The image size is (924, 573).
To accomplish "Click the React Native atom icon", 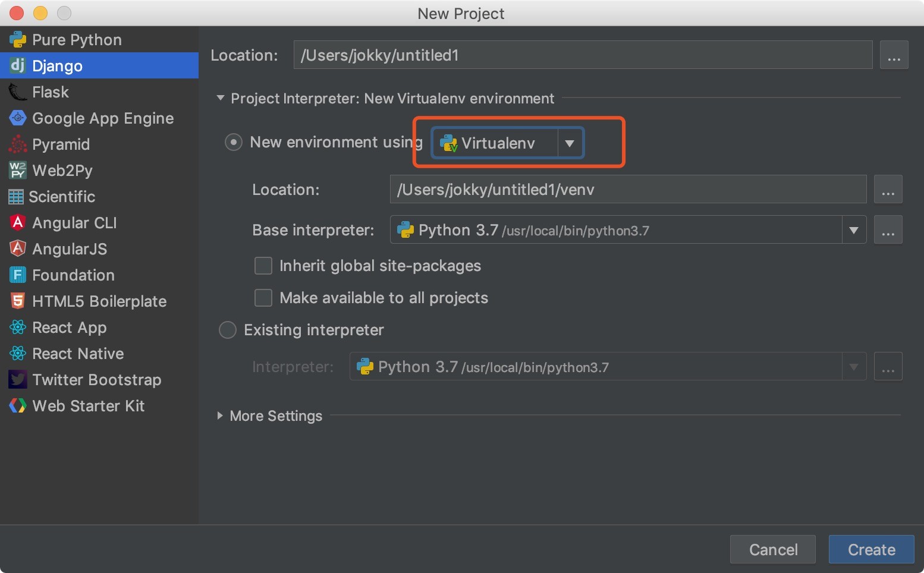I will pyautogui.click(x=18, y=354).
